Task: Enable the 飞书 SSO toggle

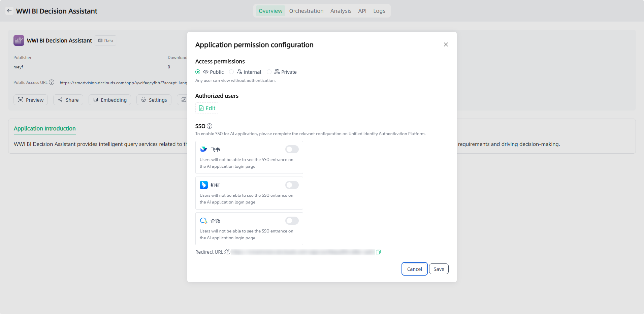Action: pyautogui.click(x=292, y=149)
